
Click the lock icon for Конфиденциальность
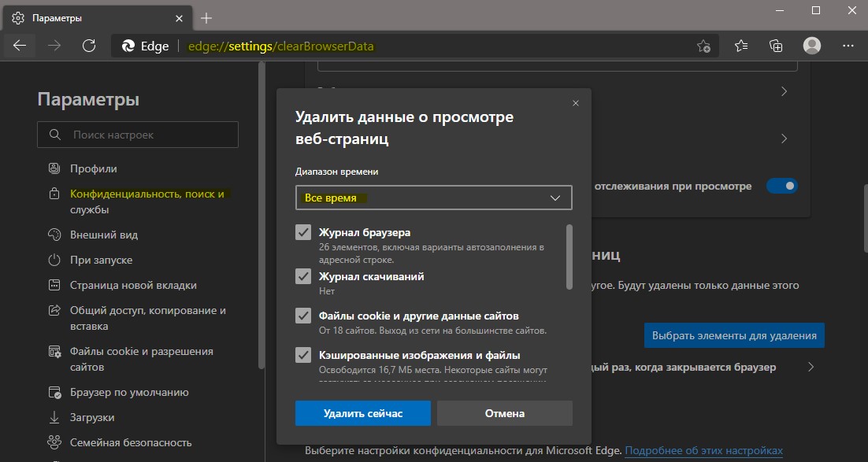point(54,194)
